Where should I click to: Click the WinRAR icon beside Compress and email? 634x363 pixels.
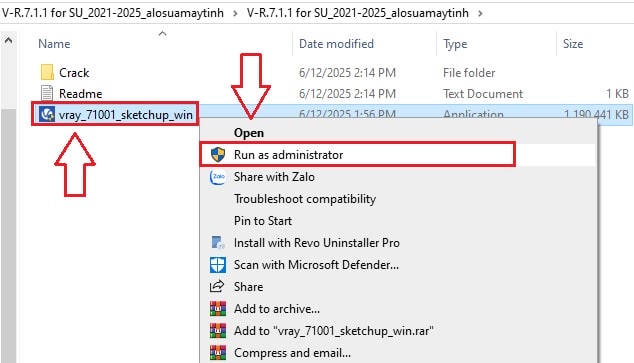pos(218,353)
